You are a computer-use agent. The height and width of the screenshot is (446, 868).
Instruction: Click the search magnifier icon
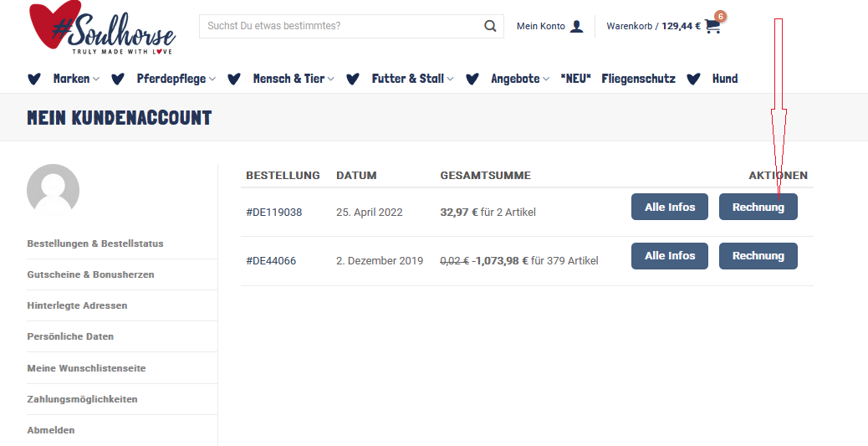(x=490, y=26)
